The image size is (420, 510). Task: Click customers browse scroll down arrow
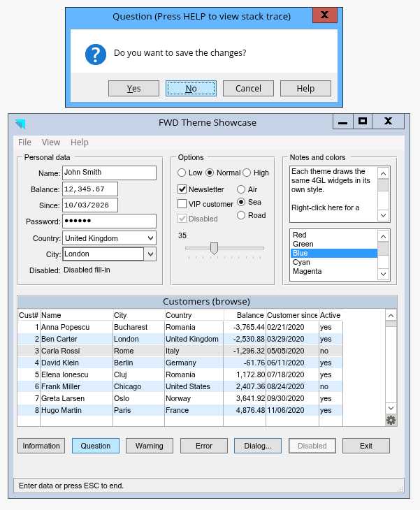click(x=391, y=408)
